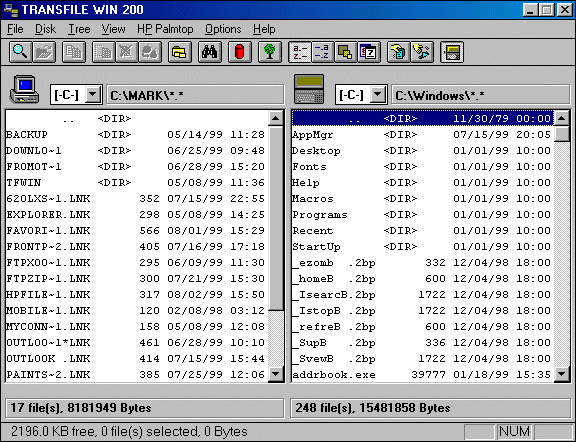Select the MOBILE~1.LNK file
The width and height of the screenshot is (576, 442).
(136, 310)
